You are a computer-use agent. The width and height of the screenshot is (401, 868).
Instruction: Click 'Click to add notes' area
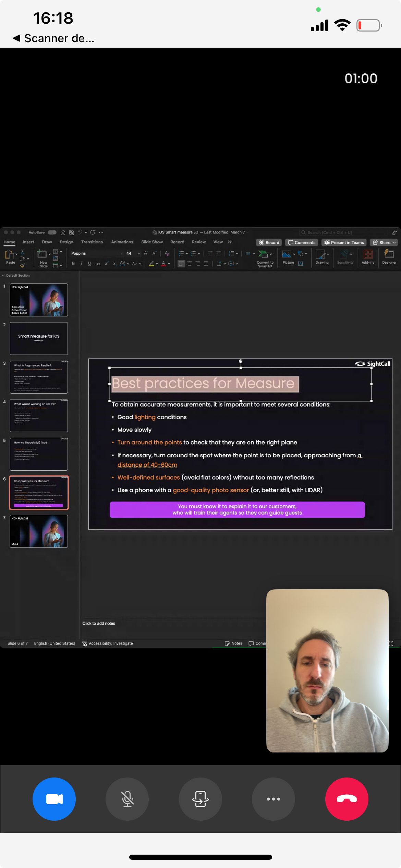[99, 623]
